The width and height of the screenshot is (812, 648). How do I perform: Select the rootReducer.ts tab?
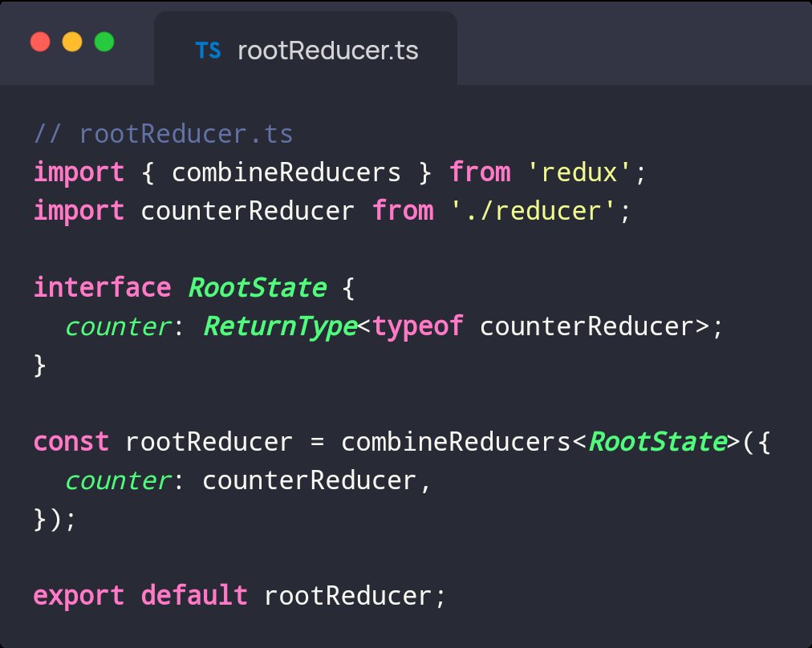click(306, 49)
